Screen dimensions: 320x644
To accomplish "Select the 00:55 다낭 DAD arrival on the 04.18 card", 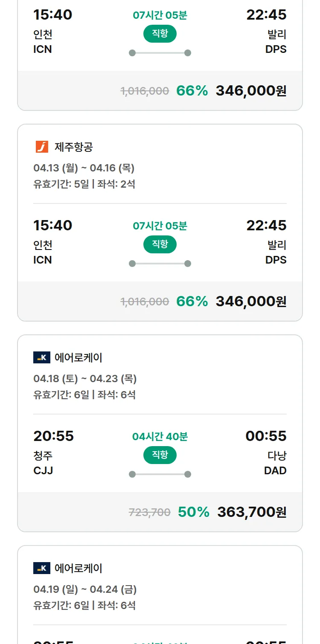I will [x=266, y=452].
